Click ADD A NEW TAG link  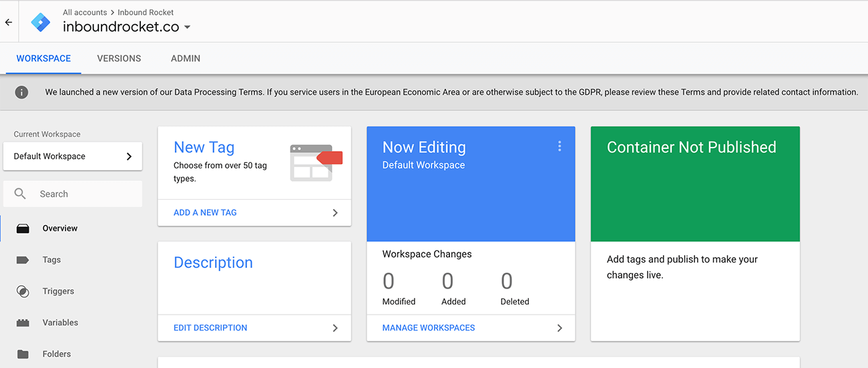coord(205,212)
